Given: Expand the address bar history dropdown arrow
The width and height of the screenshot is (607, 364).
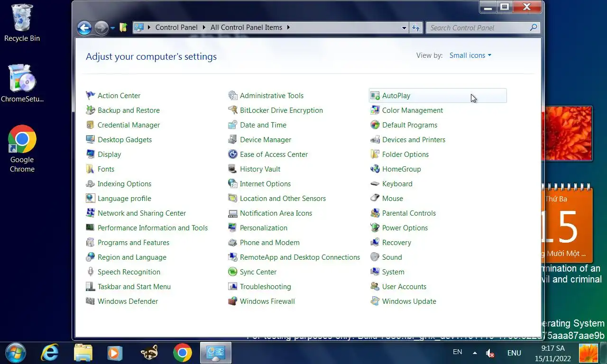Looking at the screenshot, I should tap(404, 28).
